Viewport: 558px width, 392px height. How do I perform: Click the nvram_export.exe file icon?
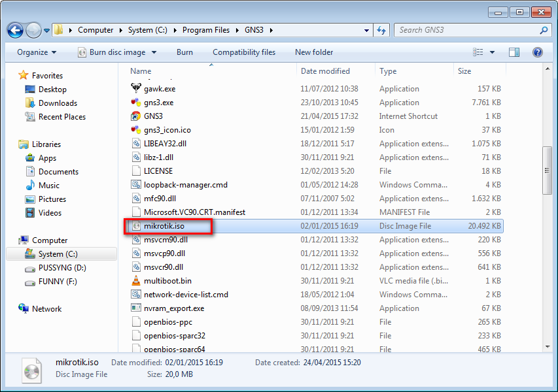click(136, 308)
